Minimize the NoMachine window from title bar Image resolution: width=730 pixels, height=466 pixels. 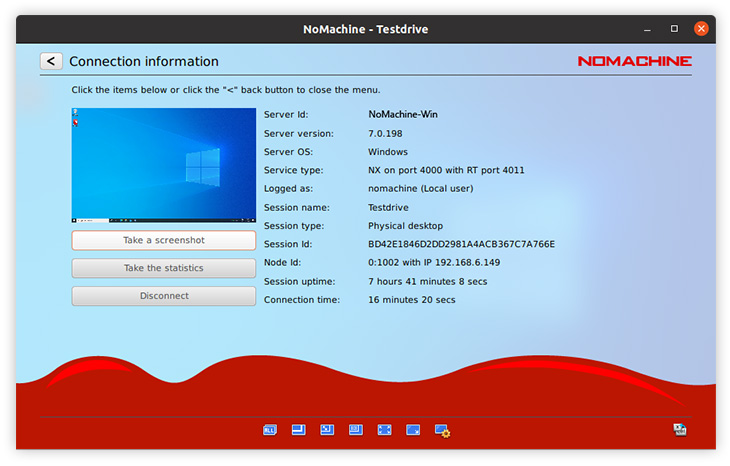click(647, 29)
